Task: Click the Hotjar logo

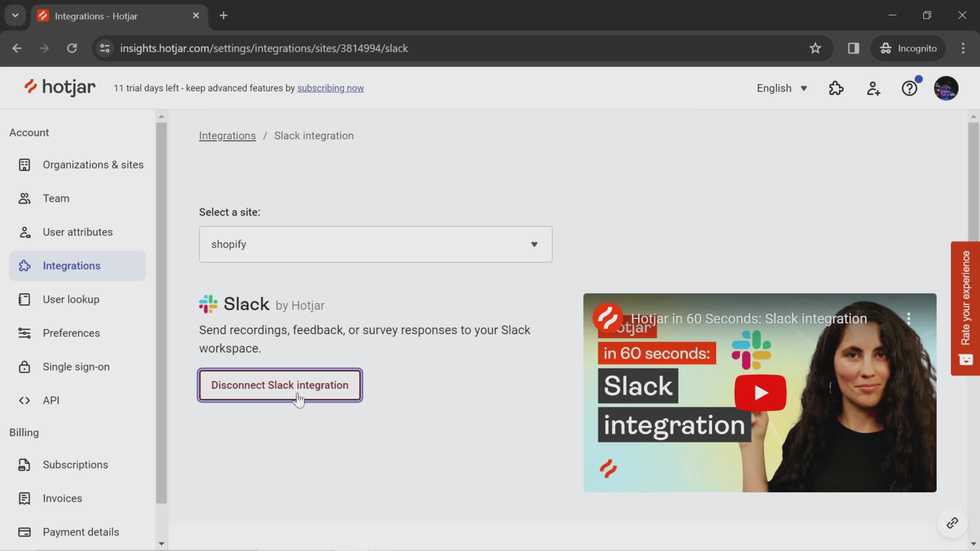Action: click(60, 88)
